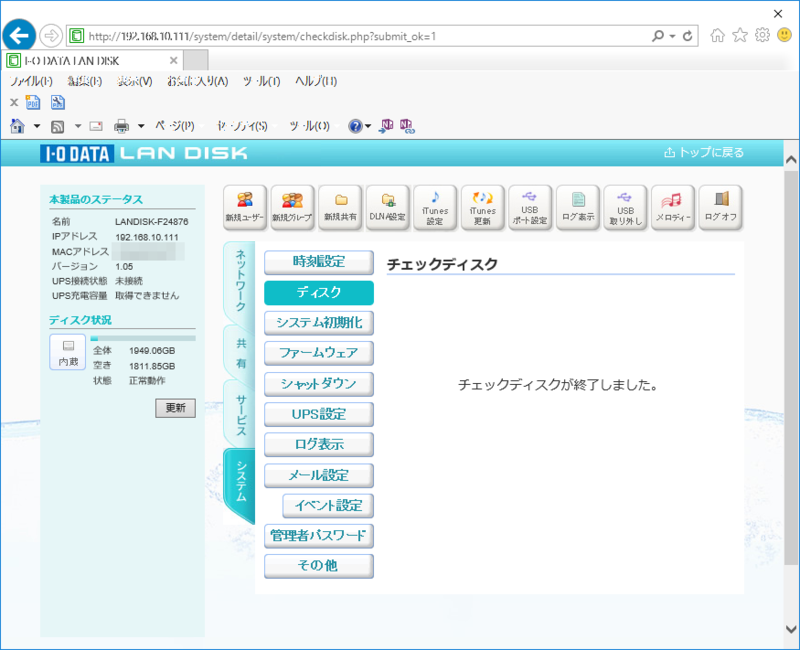Screen dimensions: 800x650
Task: Click the command bar Home icon
Action: 17,126
